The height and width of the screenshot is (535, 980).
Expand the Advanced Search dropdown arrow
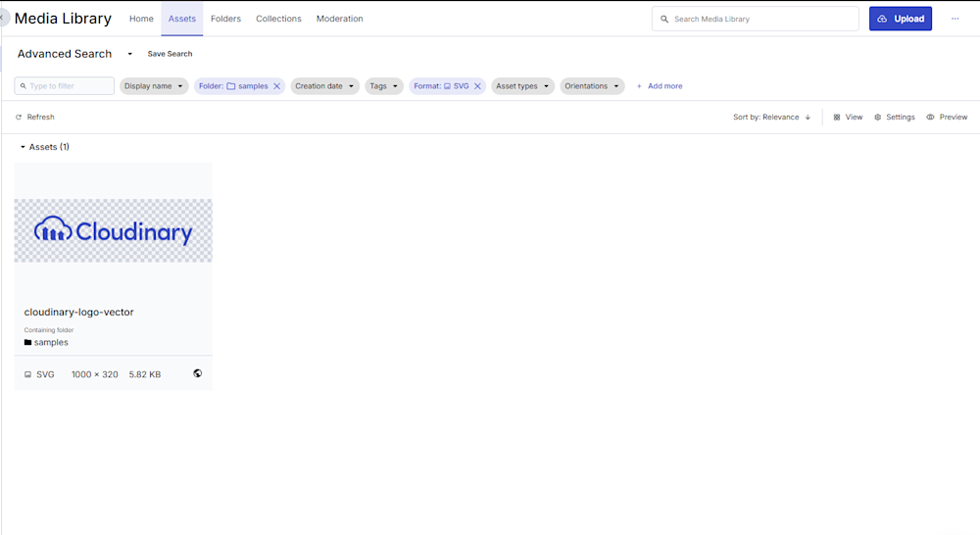click(130, 54)
